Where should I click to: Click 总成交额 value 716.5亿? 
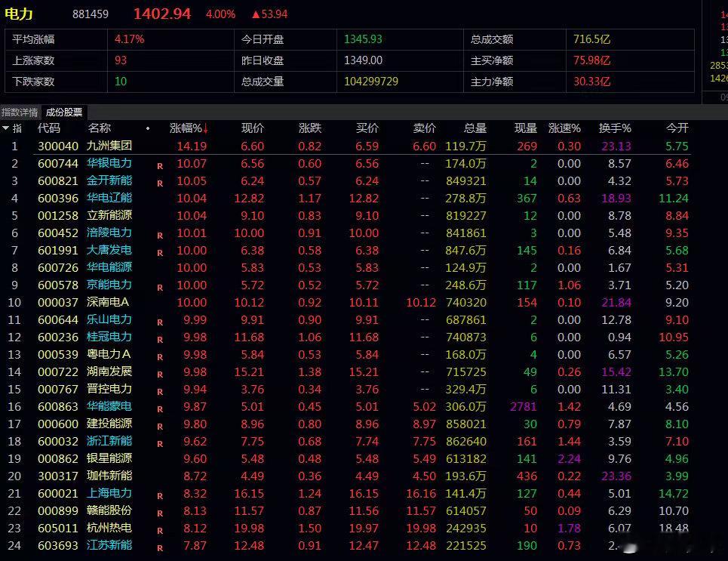tap(591, 39)
